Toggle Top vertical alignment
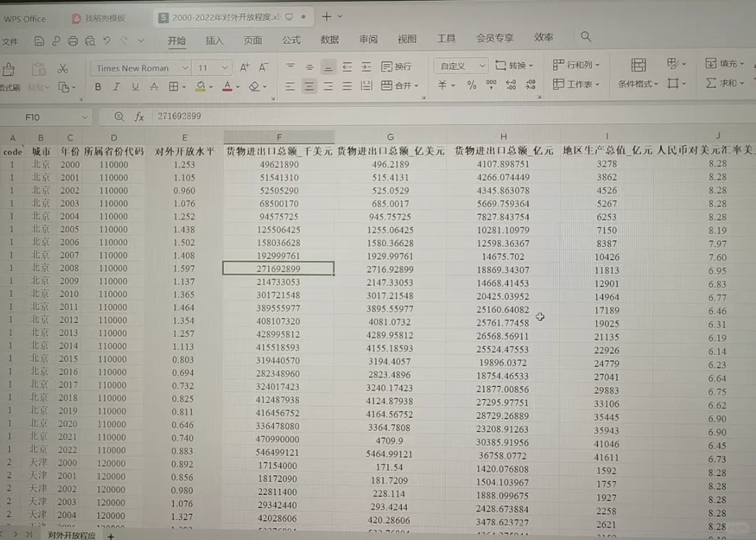This screenshot has height=540, width=756. click(290, 67)
